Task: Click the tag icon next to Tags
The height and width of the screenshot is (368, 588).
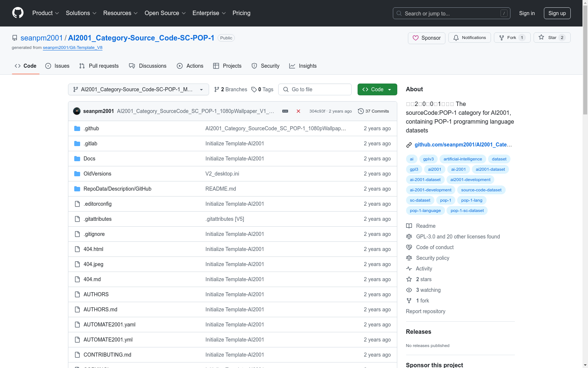Action: pos(254,89)
